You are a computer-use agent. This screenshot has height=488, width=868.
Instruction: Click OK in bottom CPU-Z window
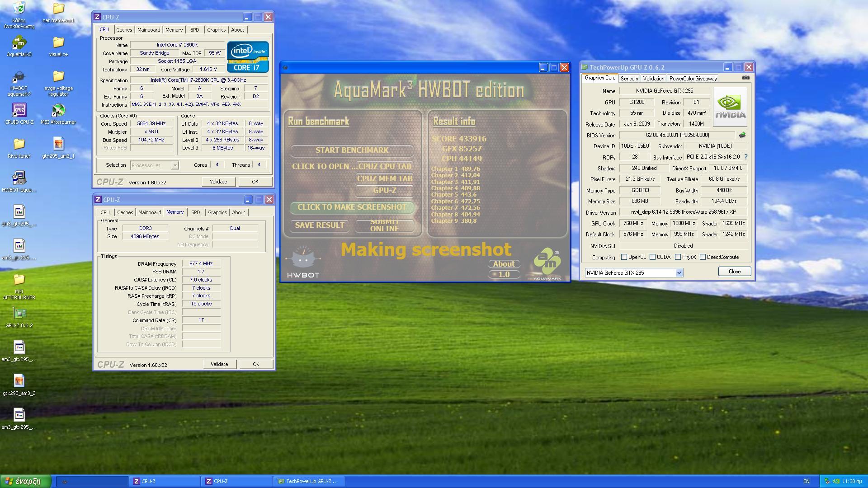[x=256, y=364]
